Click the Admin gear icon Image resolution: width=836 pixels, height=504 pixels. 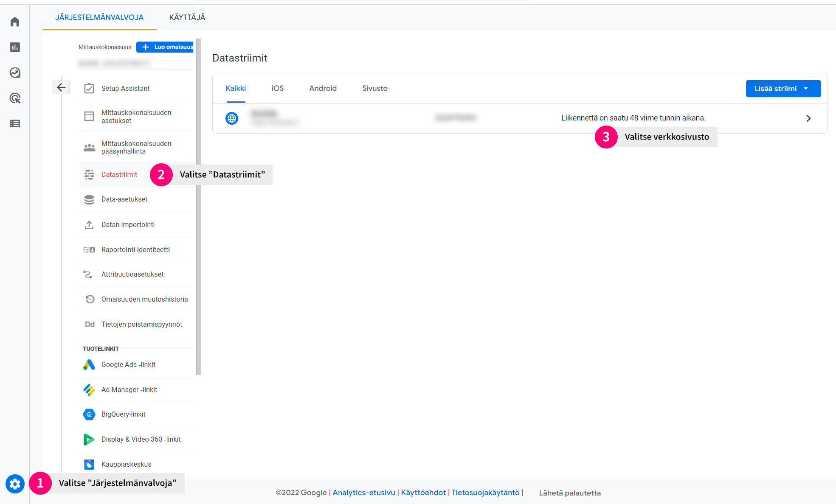pyautogui.click(x=15, y=484)
